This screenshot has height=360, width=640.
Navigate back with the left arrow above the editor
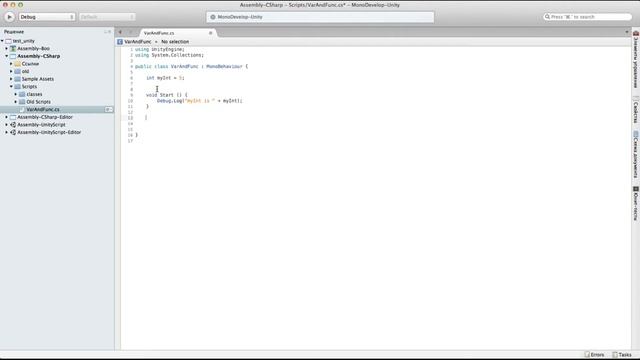[x=120, y=32]
